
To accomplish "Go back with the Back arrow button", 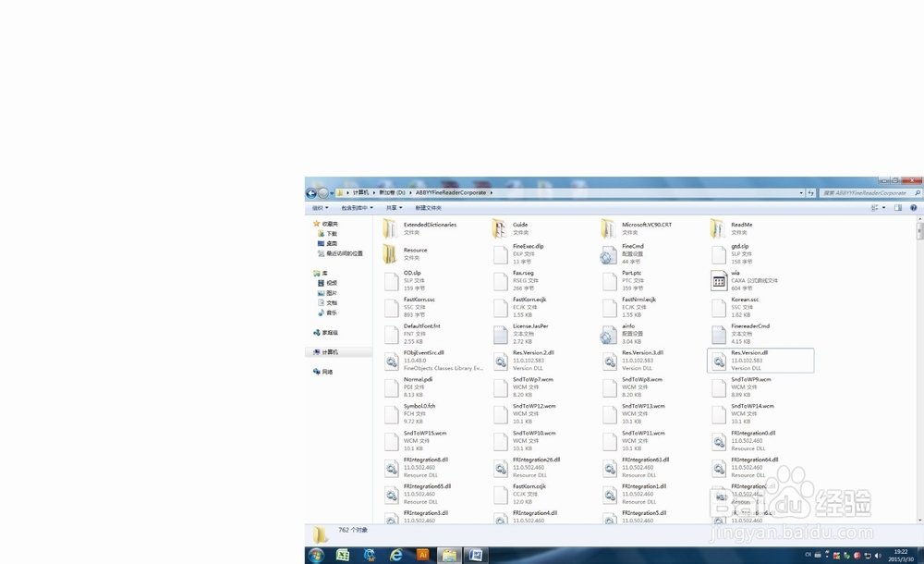I will pos(311,193).
